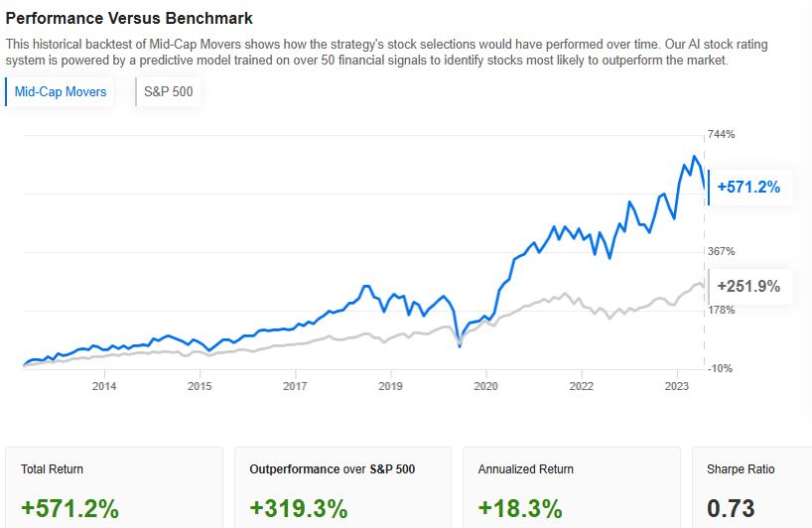The height and width of the screenshot is (528, 812).
Task: Click the 2020 x-axis label
Action: tap(485, 386)
